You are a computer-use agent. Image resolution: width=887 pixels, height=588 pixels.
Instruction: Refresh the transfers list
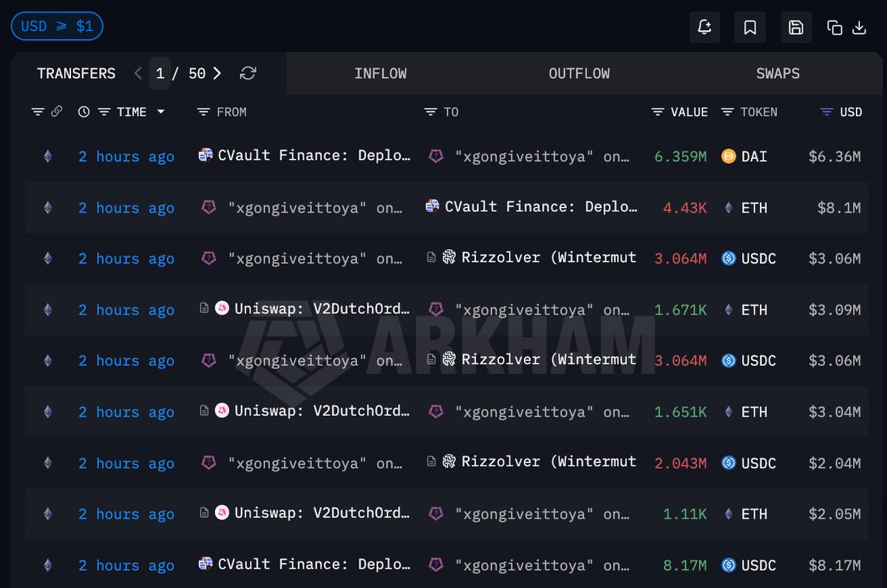pyautogui.click(x=248, y=73)
